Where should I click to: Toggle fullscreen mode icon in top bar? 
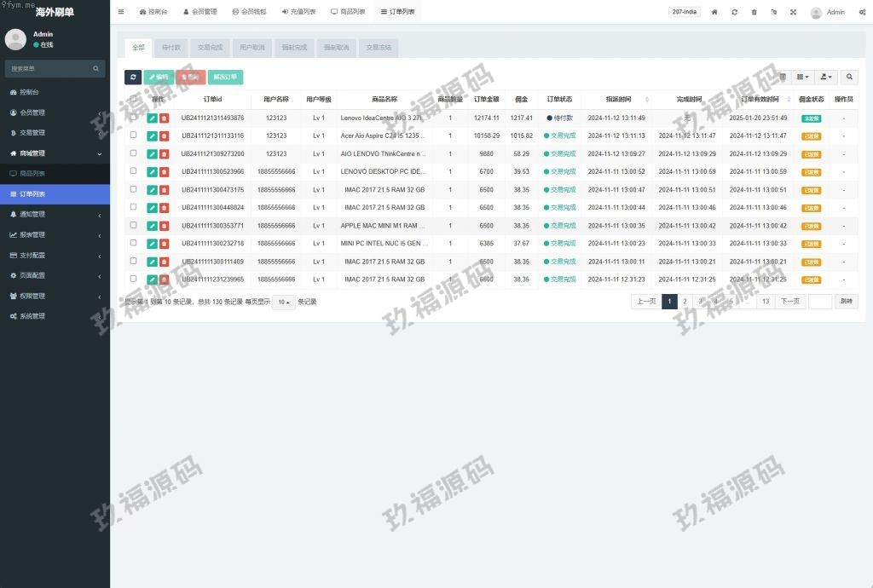tap(793, 12)
